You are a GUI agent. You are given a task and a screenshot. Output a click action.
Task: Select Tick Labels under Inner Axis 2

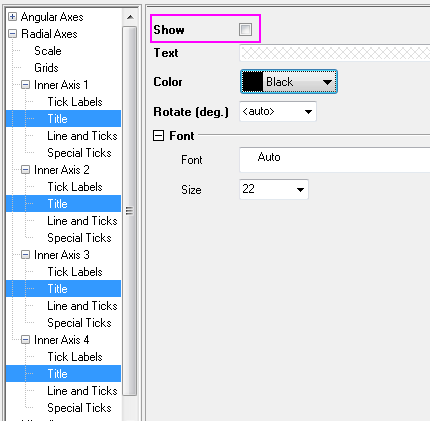(75, 187)
